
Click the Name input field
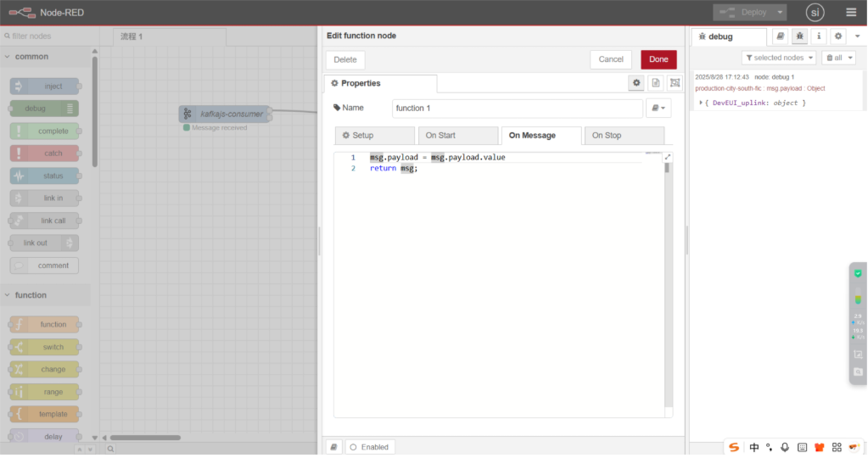(x=517, y=109)
